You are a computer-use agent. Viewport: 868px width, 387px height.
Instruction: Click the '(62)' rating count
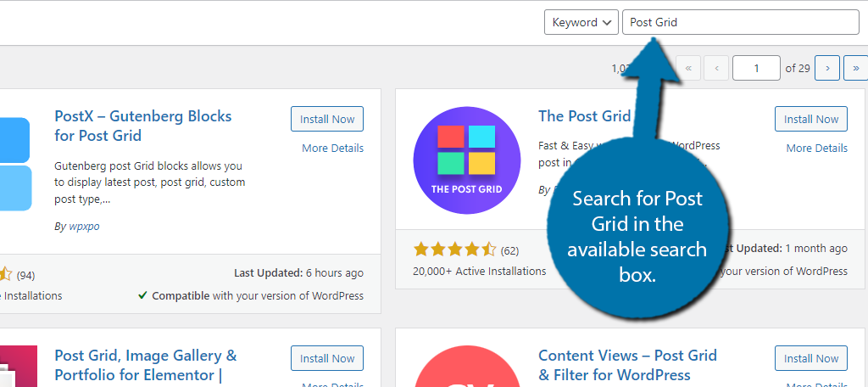[509, 250]
